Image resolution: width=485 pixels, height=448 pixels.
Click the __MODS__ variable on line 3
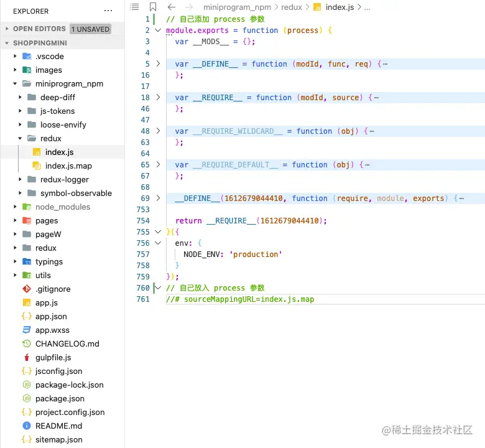pos(211,42)
